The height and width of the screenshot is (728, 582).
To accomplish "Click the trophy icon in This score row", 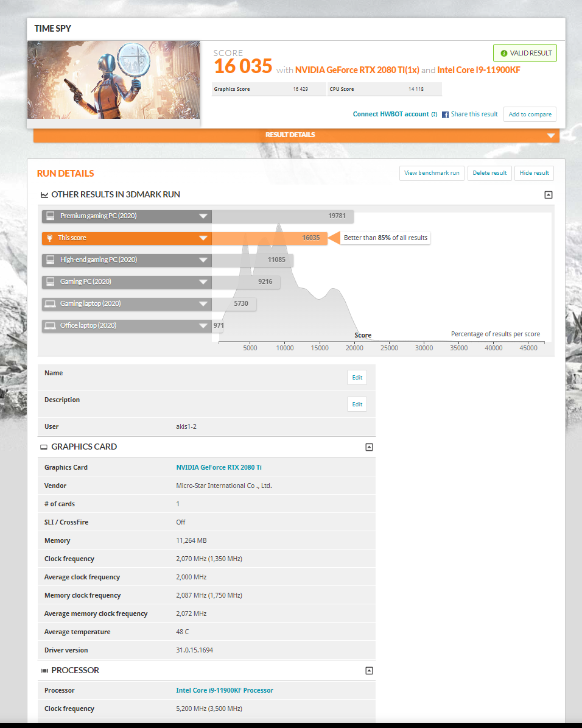I will click(x=50, y=238).
